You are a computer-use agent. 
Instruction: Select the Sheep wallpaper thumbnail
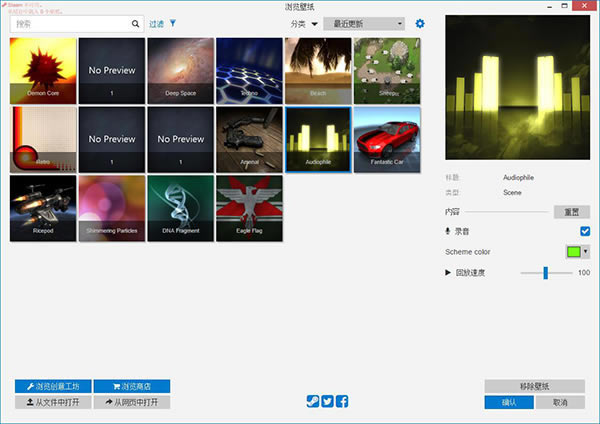tap(387, 71)
